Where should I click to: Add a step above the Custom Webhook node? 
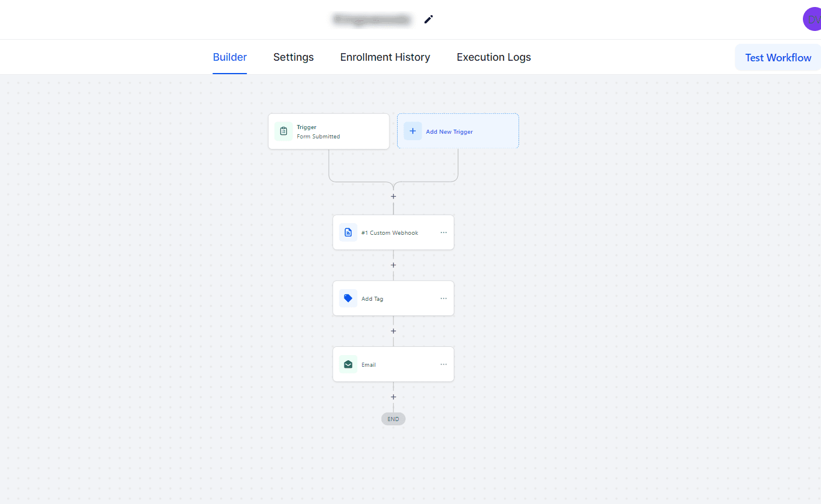394,197
